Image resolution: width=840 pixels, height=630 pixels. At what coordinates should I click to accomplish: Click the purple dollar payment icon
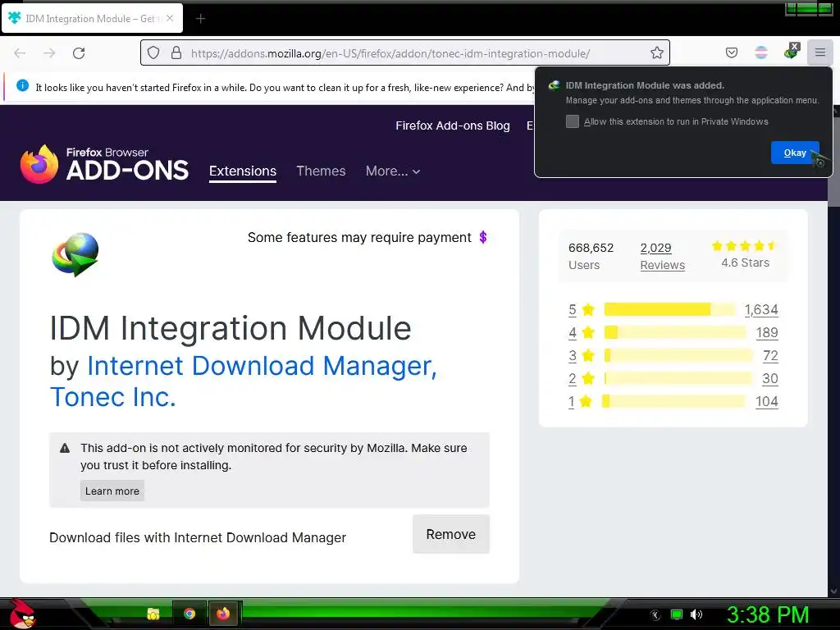point(482,237)
